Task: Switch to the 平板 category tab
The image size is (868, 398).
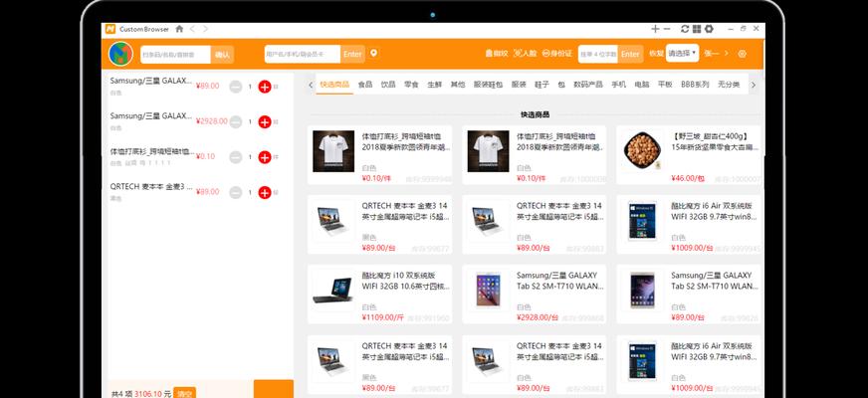Action: pos(665,85)
